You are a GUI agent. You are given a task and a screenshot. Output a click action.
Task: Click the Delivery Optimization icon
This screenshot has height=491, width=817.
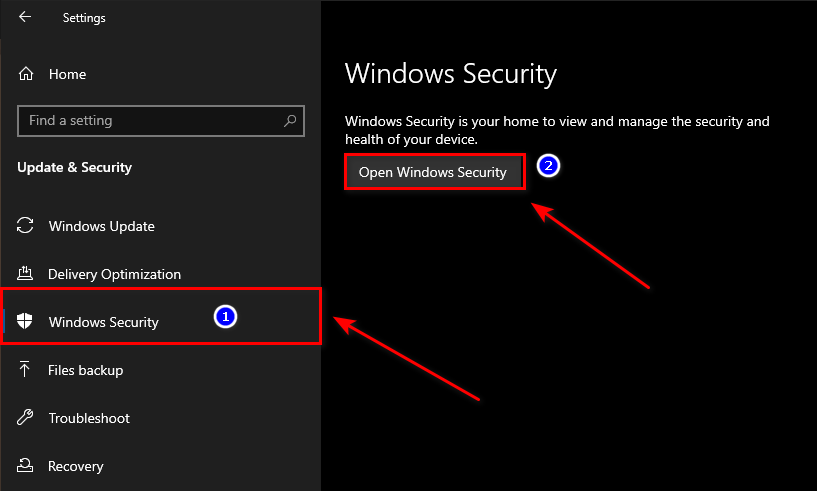[27, 274]
